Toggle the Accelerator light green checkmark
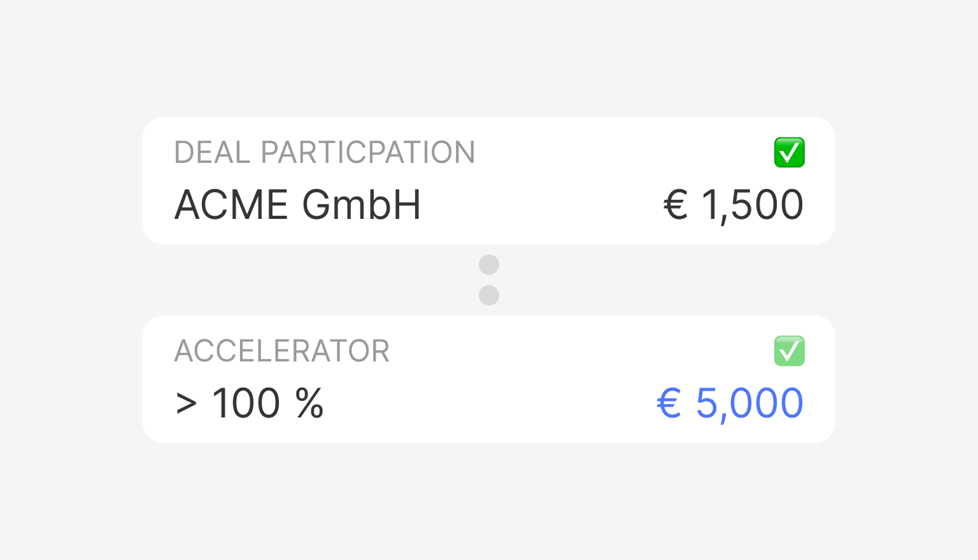Image resolution: width=978 pixels, height=560 pixels. coord(789,351)
